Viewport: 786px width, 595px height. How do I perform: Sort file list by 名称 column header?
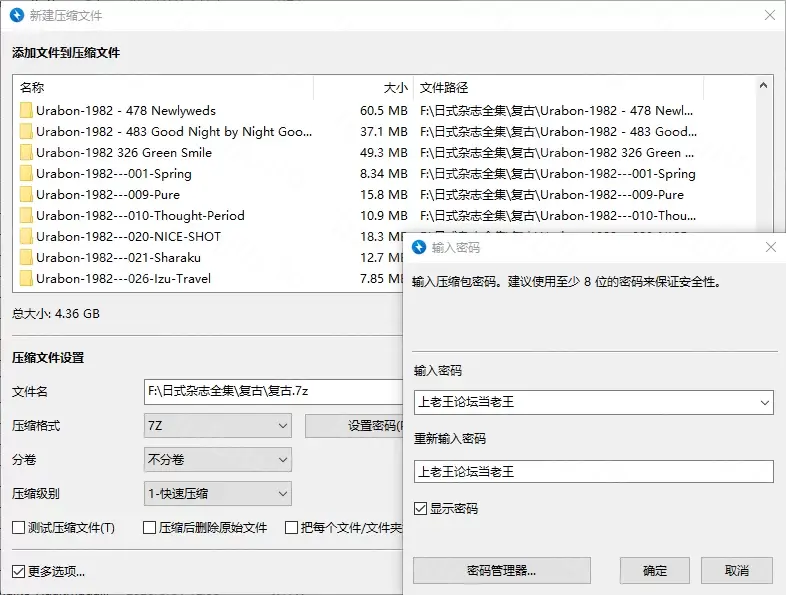click(160, 88)
